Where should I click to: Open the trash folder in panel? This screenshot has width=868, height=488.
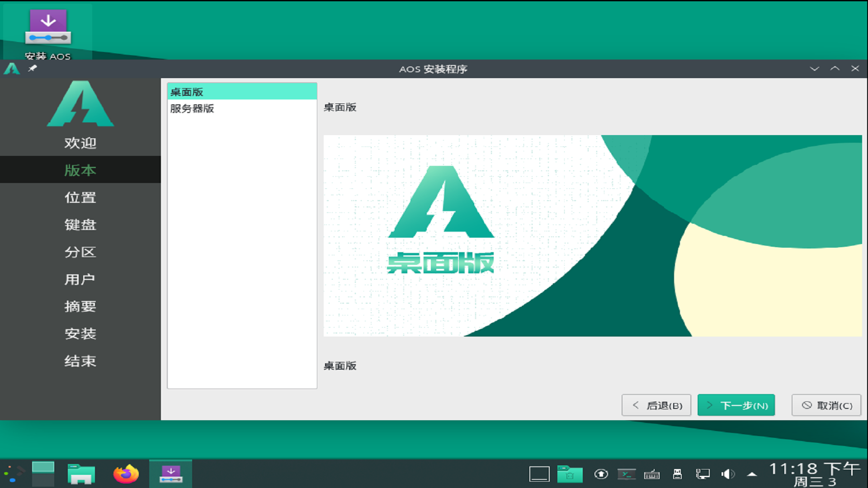(569, 474)
